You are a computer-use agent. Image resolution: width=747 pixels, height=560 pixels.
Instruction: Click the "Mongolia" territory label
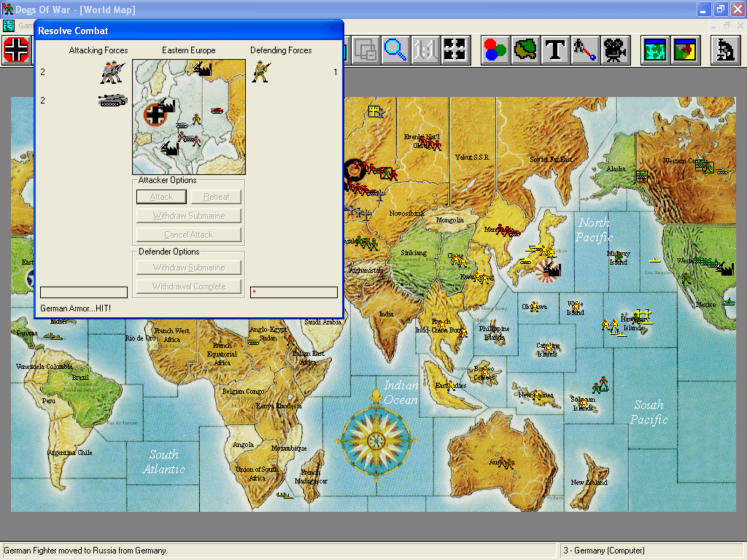coord(449,220)
